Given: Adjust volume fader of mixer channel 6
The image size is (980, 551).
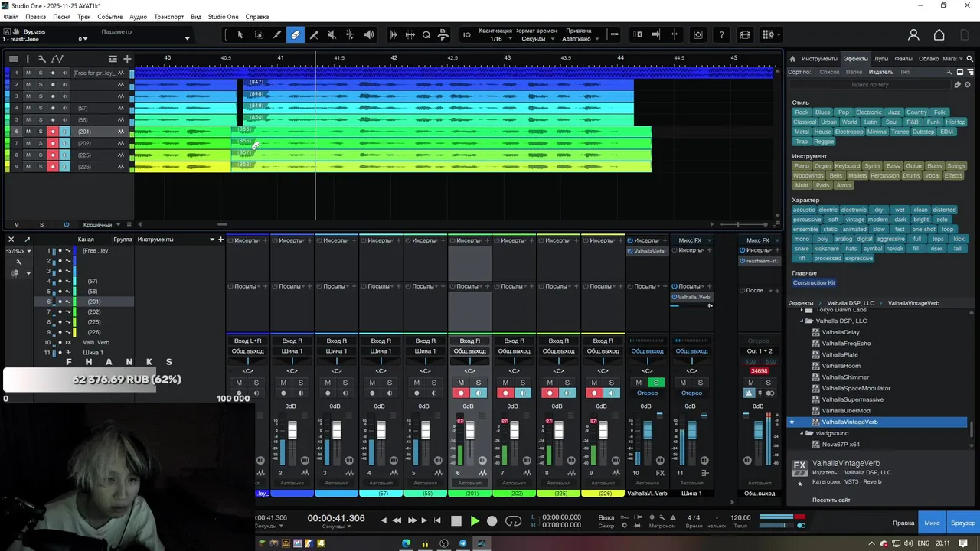Looking at the screenshot, I should coord(469,430).
